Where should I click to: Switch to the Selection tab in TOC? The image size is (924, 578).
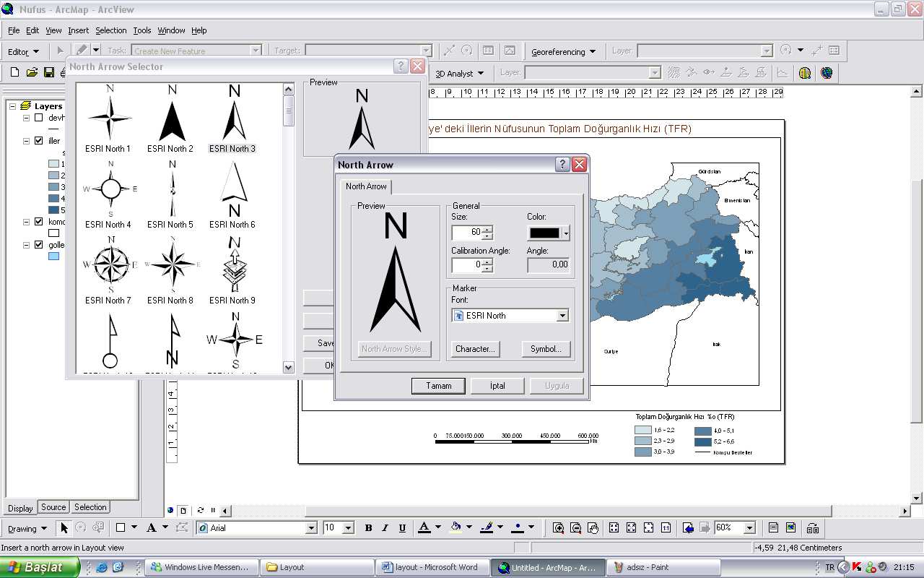(90, 507)
